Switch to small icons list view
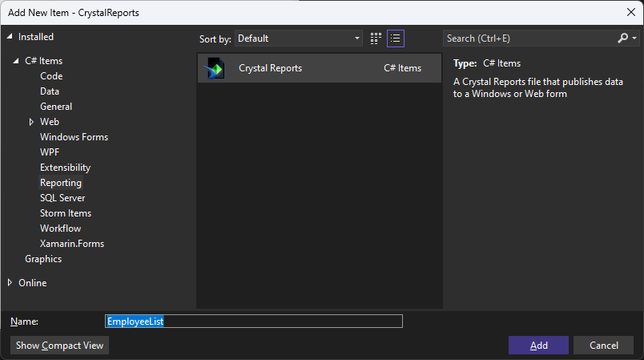The height and width of the screenshot is (360, 644). click(396, 38)
